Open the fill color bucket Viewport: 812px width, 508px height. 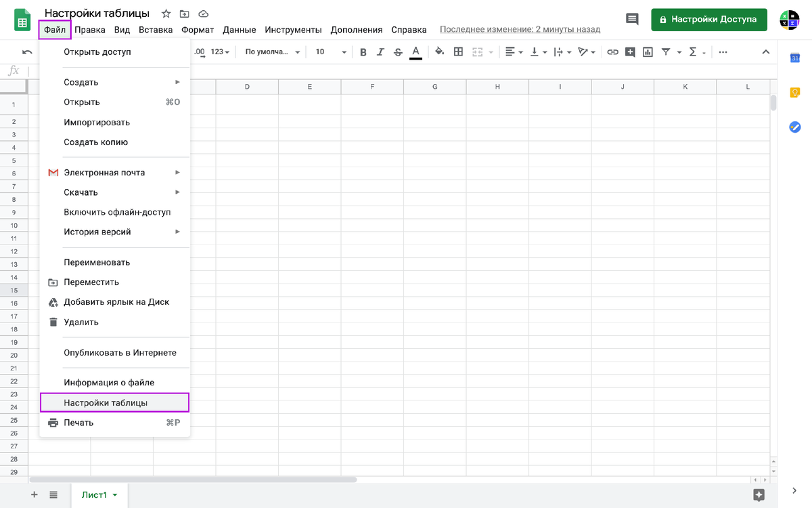pos(439,51)
